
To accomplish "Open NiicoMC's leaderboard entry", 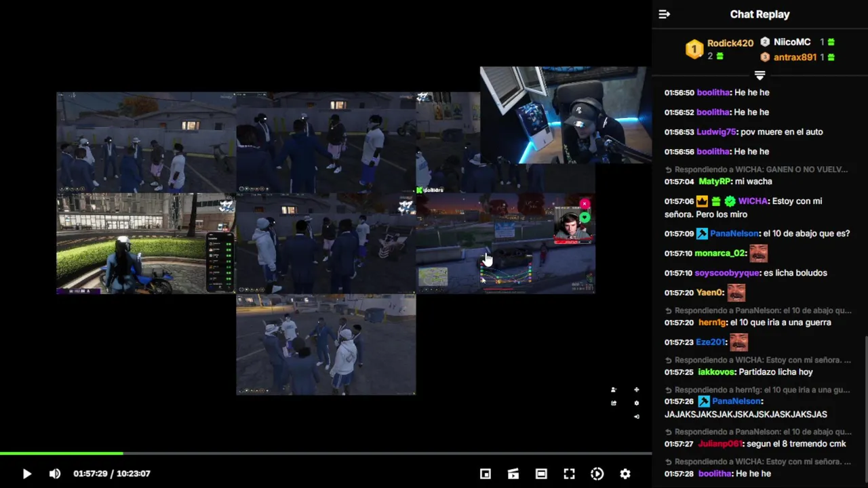I will click(792, 42).
